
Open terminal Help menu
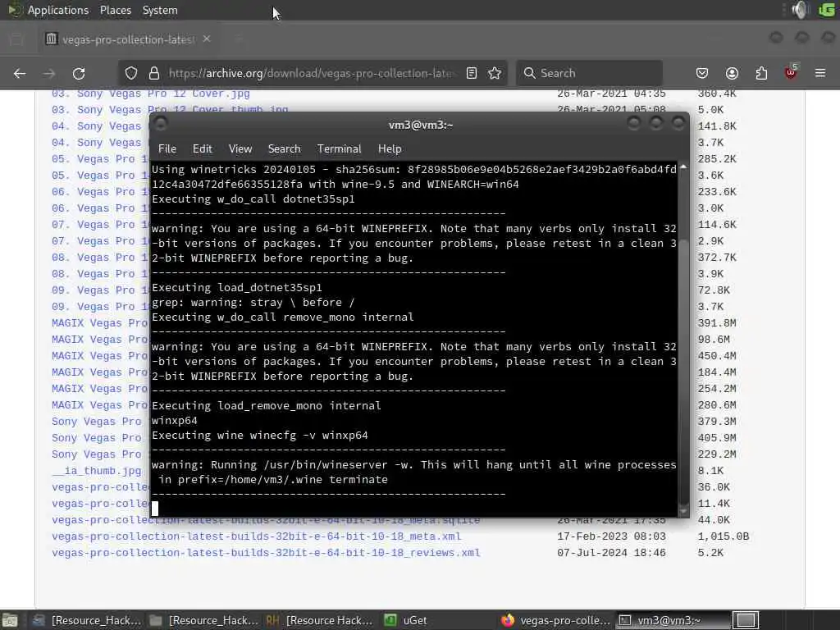click(x=390, y=149)
